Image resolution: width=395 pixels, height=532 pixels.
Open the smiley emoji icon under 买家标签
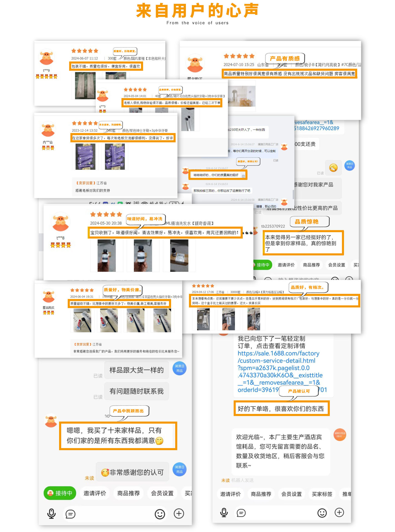click(322, 513)
